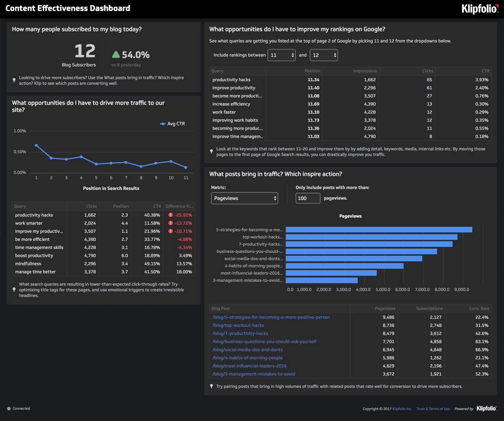Click the Klipfolio logo in the top bar
The height and width of the screenshot is (421, 504).
[480, 8]
